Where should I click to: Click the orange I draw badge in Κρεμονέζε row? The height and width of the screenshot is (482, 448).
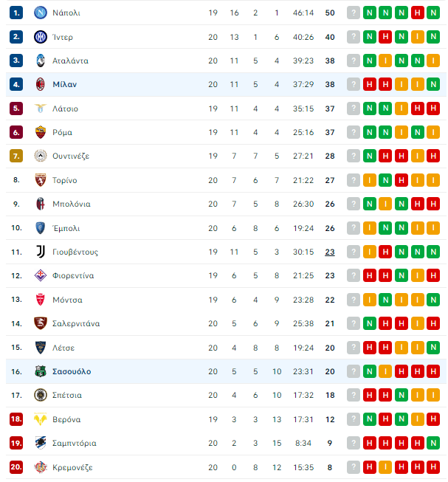(385, 467)
